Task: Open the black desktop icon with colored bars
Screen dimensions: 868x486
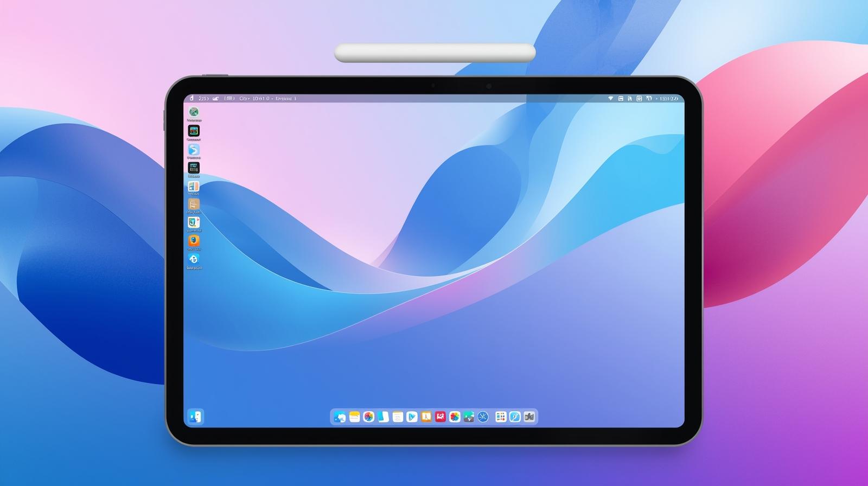Action: 194,131
